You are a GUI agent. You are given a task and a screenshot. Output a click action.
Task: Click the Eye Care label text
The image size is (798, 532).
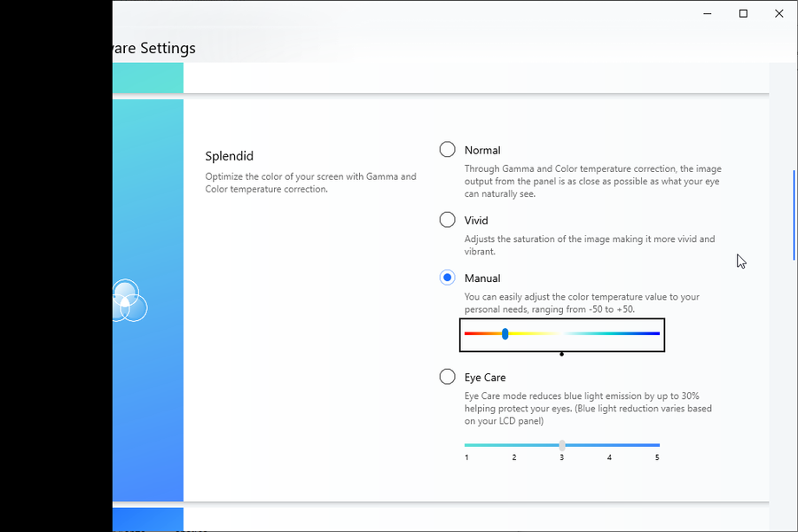tap(485, 378)
